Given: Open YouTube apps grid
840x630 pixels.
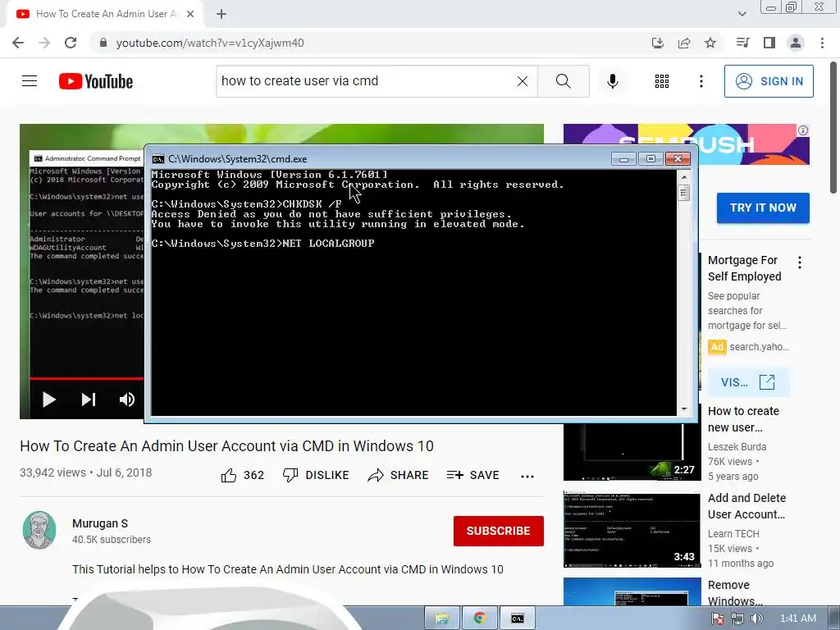Looking at the screenshot, I should pos(662,81).
